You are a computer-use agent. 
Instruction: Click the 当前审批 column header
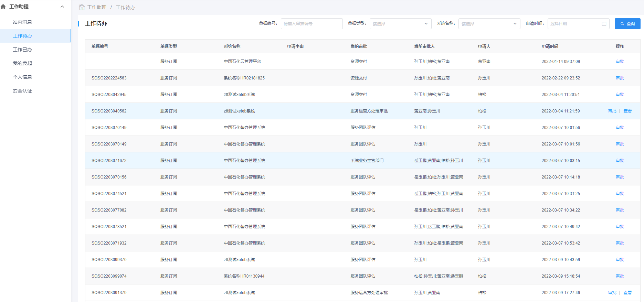coord(359,46)
